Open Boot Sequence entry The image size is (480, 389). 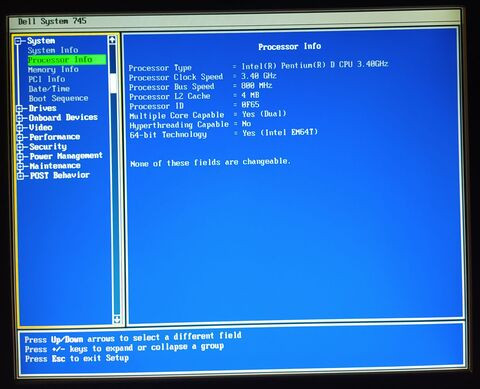pyautogui.click(x=58, y=99)
